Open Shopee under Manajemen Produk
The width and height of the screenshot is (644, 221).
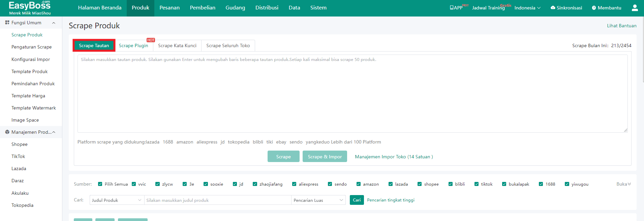coord(20,144)
